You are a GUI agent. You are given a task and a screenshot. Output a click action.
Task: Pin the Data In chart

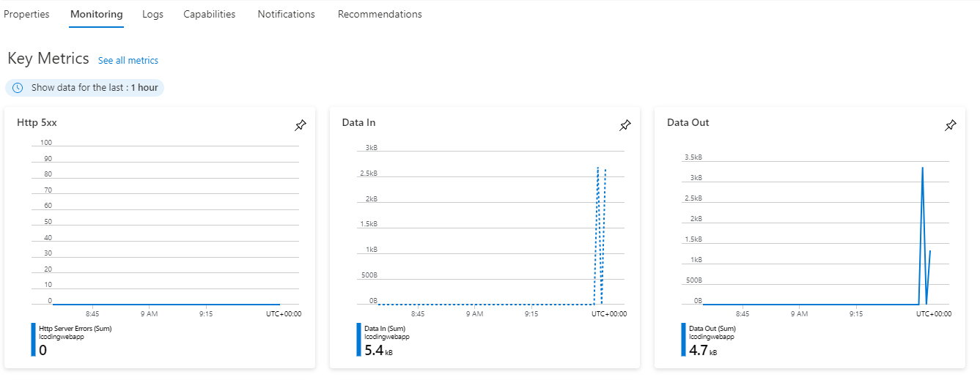tap(625, 126)
